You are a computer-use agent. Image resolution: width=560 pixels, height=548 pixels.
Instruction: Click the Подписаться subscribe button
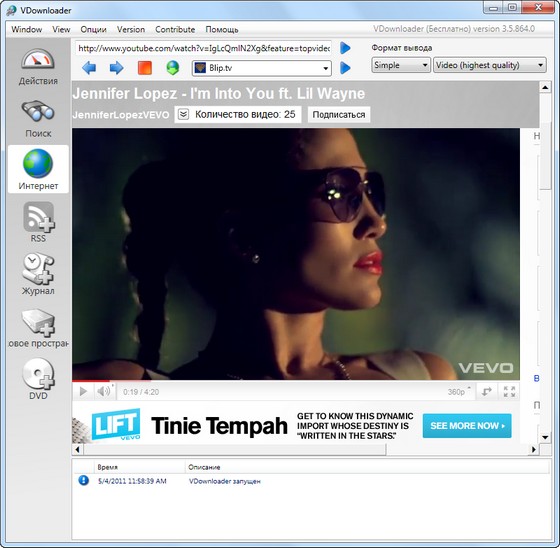pos(339,114)
